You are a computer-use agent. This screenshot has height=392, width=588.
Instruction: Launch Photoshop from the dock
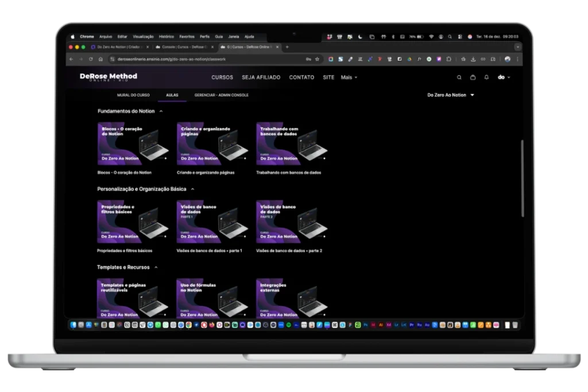click(366, 325)
